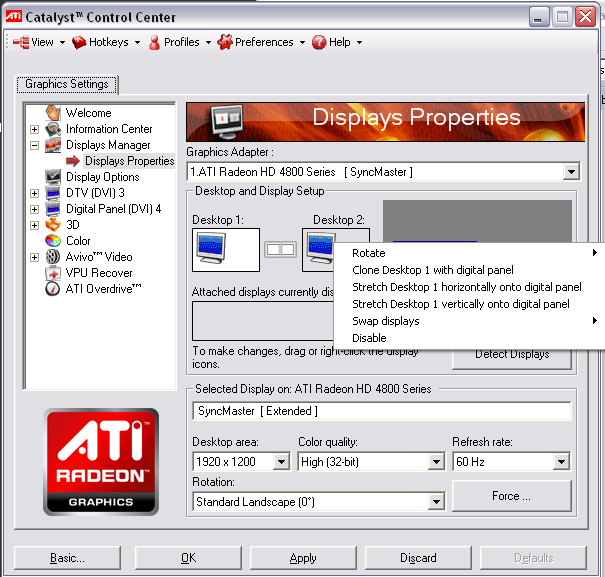Click the DTV (DVI) 3 monitor icon

tap(53, 193)
